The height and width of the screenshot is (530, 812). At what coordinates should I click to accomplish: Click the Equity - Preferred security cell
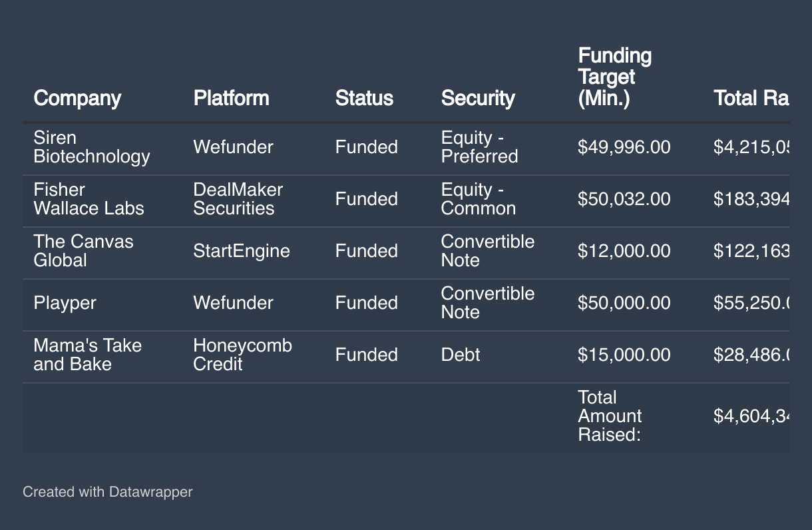pos(479,147)
